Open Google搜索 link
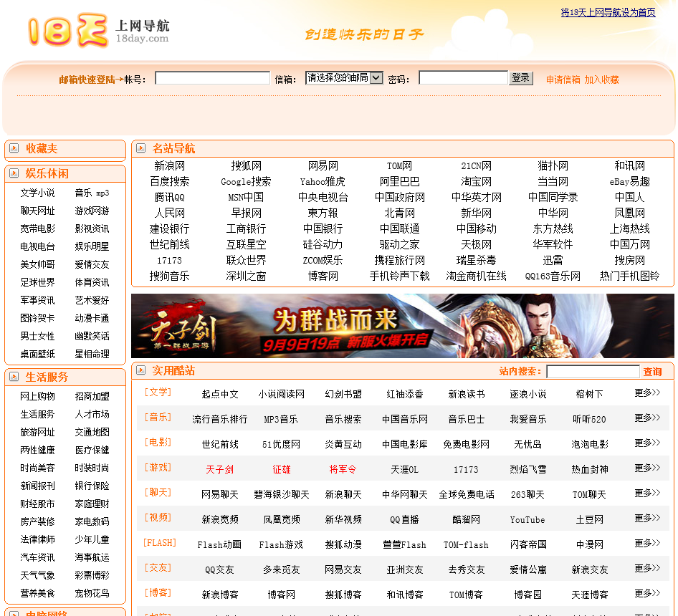678x616 pixels. [246, 181]
